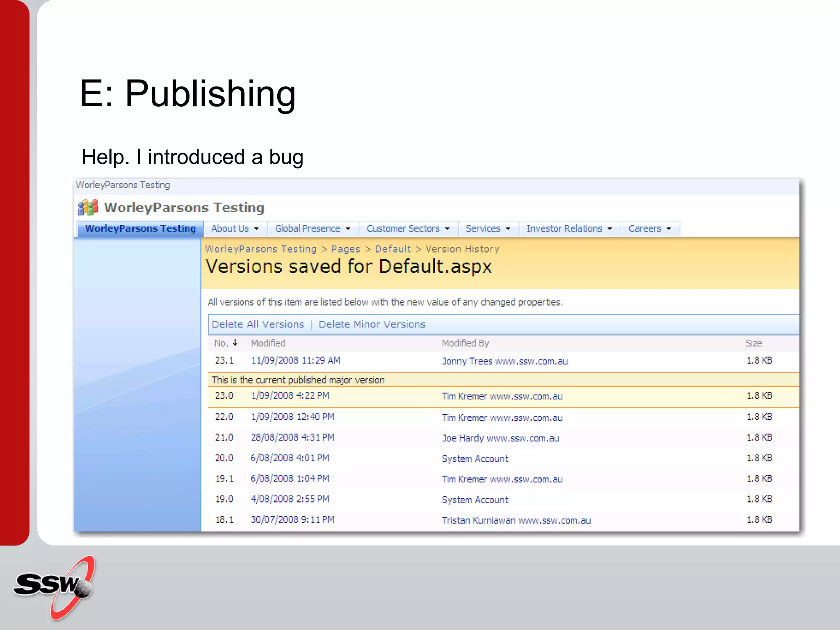Select version number 21.0 cell
The width and height of the screenshot is (840, 630).
224,437
